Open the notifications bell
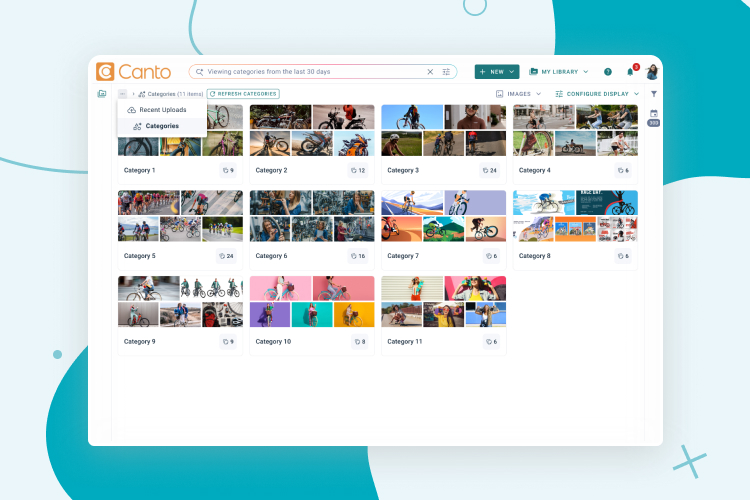The image size is (750, 500). (630, 72)
